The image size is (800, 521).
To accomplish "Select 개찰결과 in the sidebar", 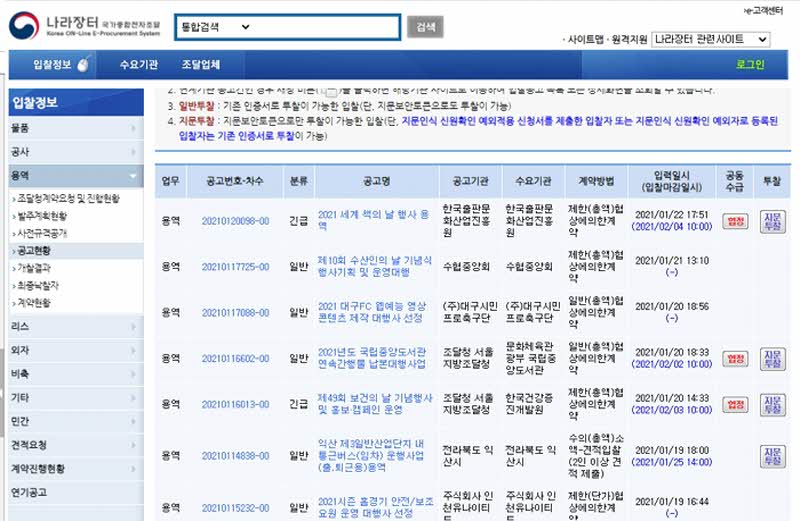I will (x=35, y=268).
